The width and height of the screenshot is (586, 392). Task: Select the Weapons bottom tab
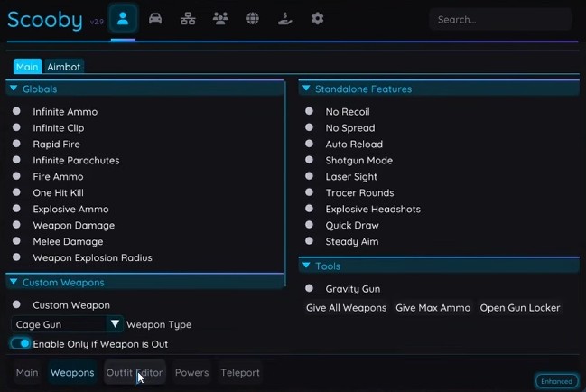[72, 372]
